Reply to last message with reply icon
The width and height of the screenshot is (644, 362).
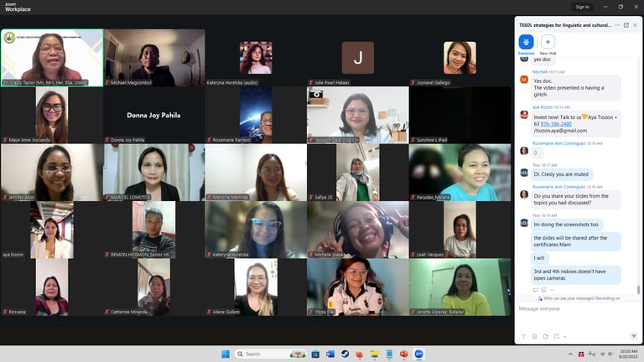point(536,290)
